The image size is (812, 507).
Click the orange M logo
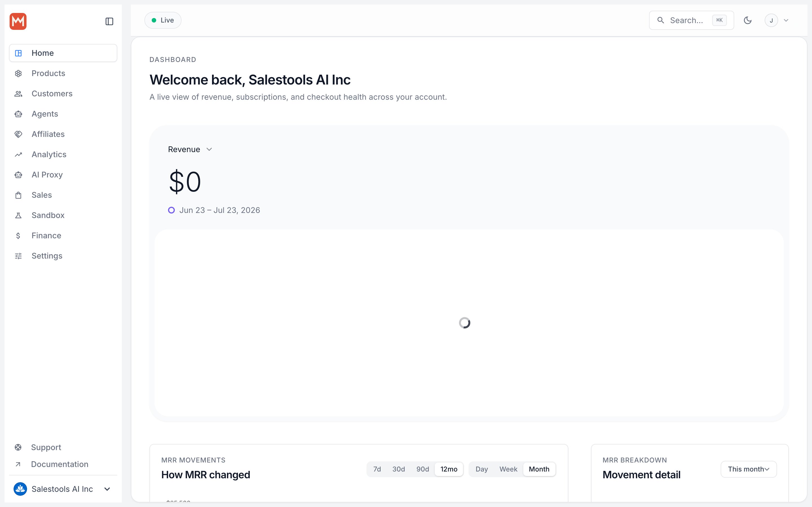coord(18,21)
